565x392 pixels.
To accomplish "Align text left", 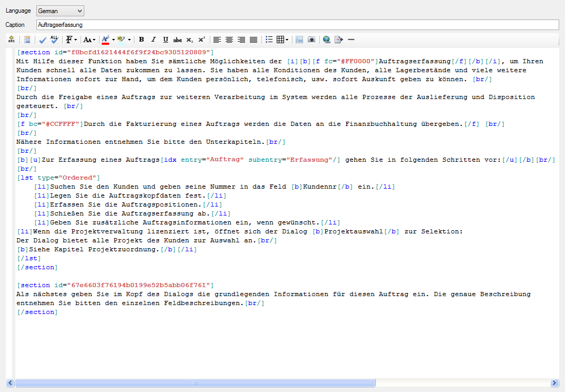I will click(217, 40).
